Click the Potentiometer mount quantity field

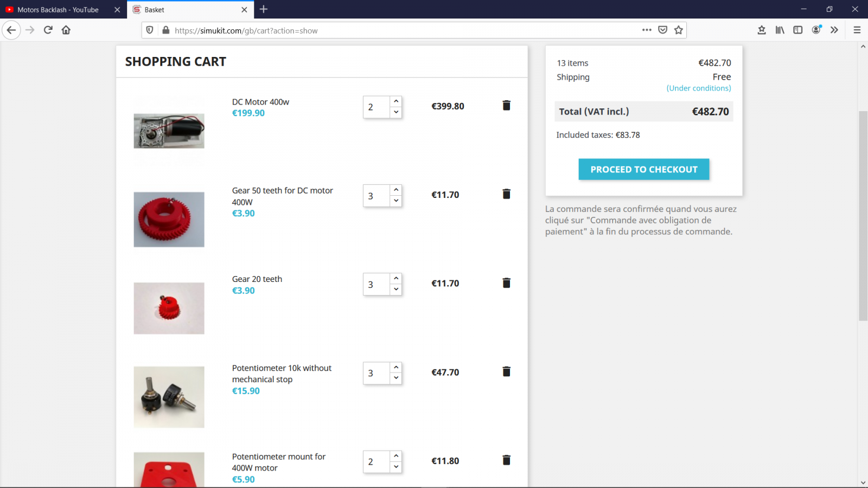pos(376,462)
